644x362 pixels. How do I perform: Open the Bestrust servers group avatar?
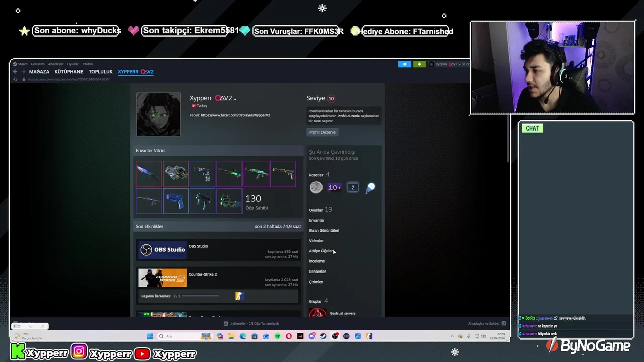pos(317,313)
